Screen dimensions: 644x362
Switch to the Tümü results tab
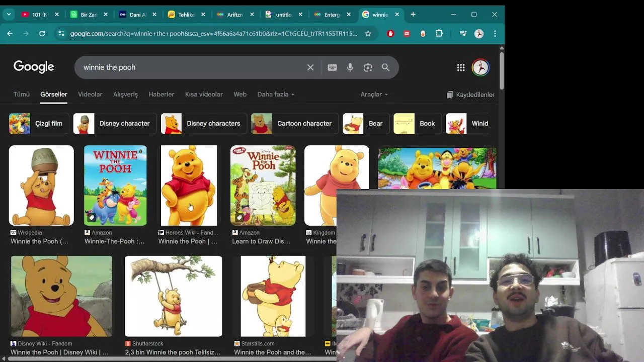coord(22,95)
